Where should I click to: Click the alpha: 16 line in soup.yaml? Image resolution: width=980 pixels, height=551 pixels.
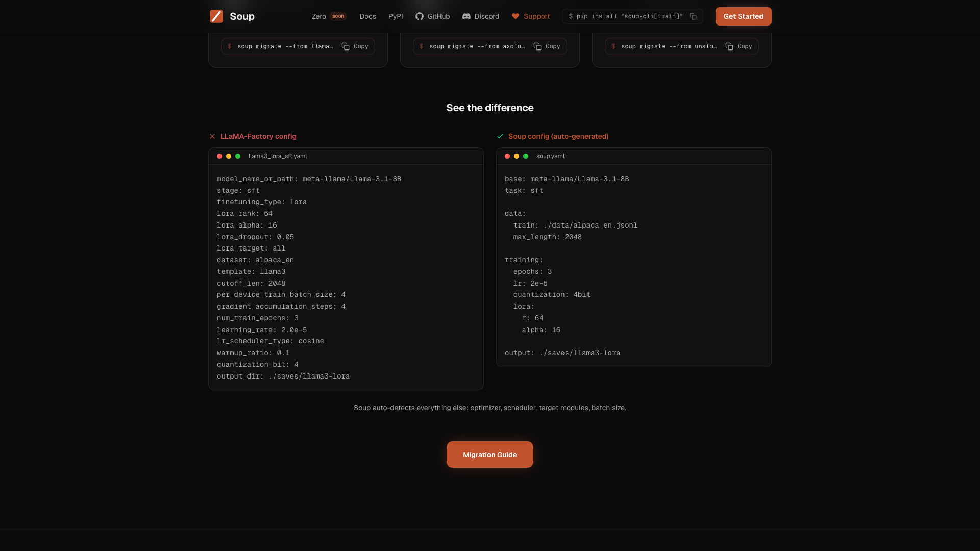click(541, 330)
